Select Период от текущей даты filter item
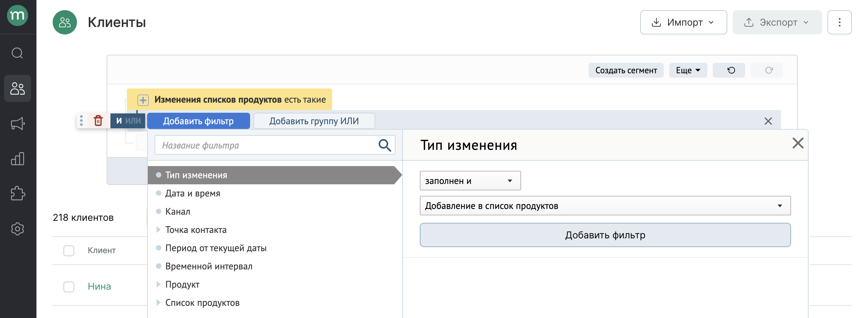868x318 pixels. 216,248
